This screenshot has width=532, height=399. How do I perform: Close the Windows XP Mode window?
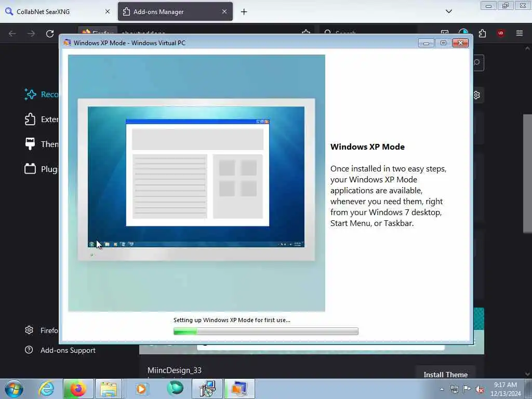460,43
